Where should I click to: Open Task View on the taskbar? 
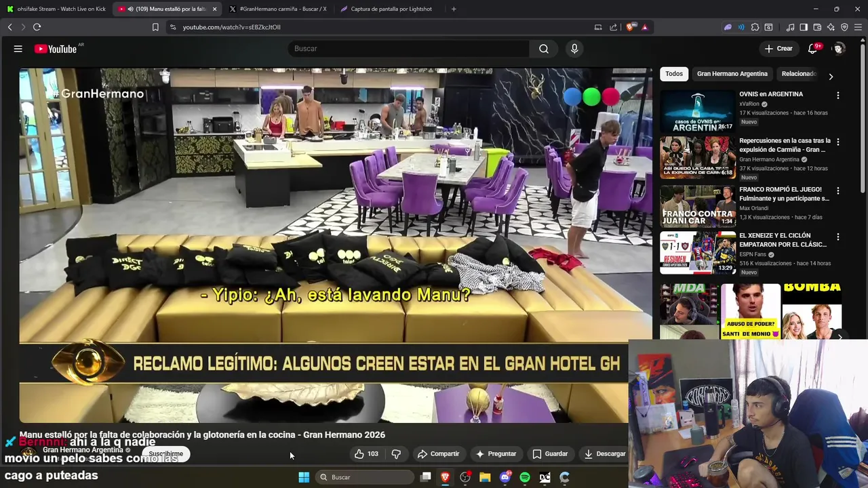[x=426, y=477]
